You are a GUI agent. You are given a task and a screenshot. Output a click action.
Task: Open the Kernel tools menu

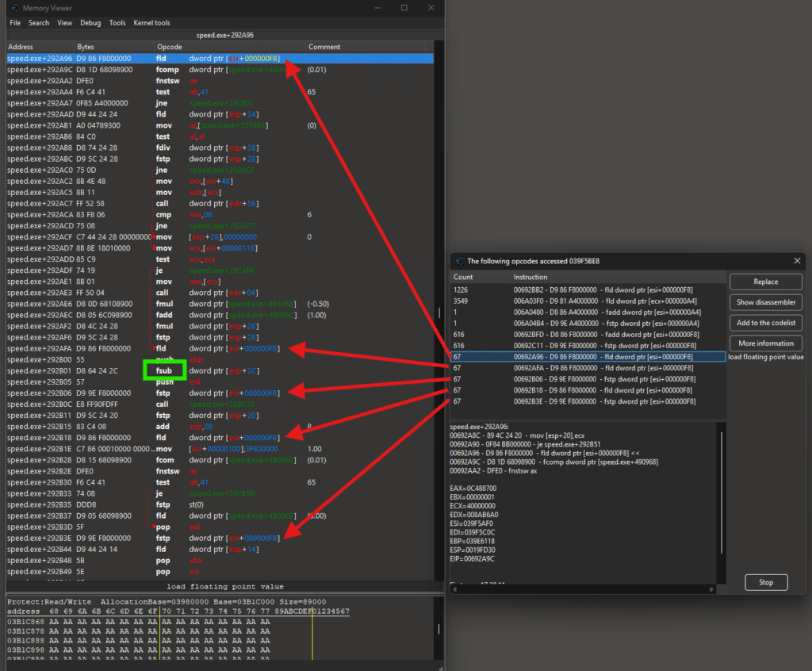click(151, 23)
